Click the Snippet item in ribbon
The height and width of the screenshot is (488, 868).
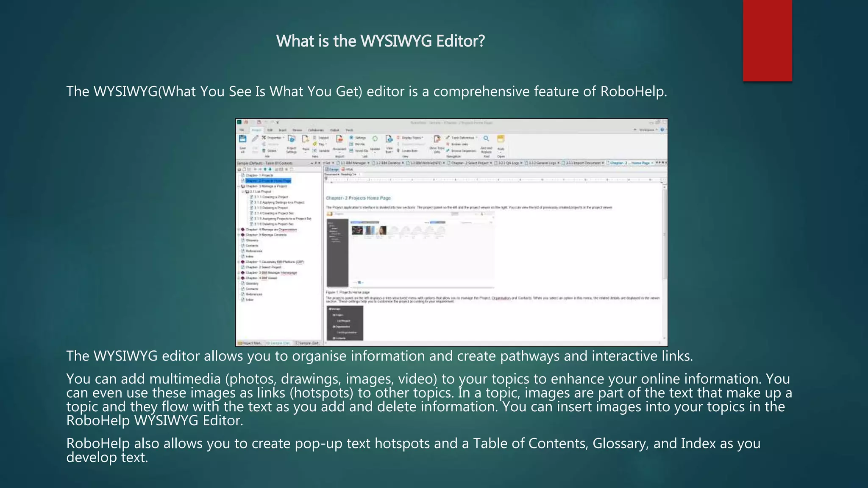[x=321, y=138]
